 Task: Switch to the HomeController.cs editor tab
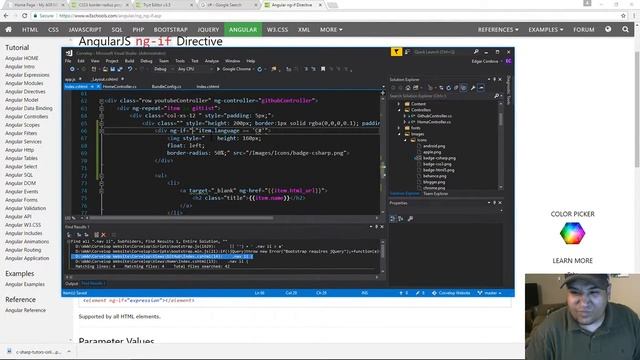click(120, 87)
